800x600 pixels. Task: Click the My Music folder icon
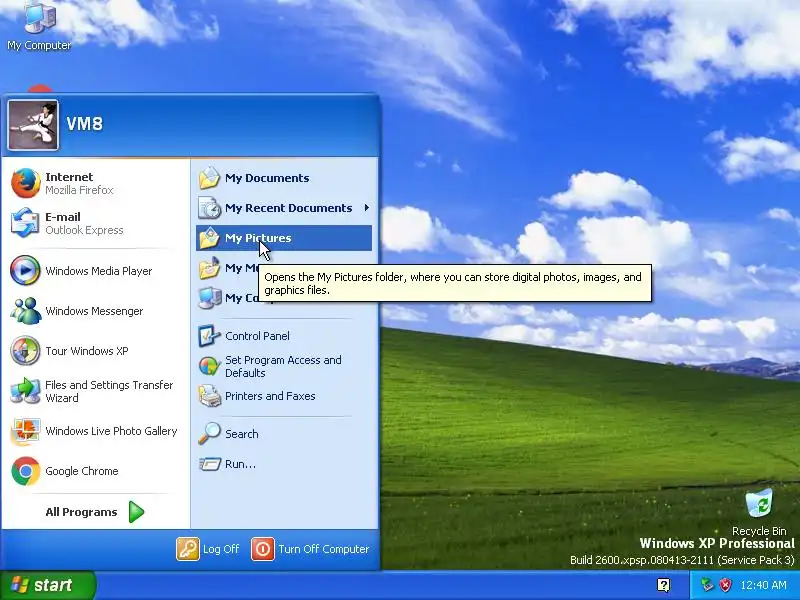pyautogui.click(x=209, y=268)
